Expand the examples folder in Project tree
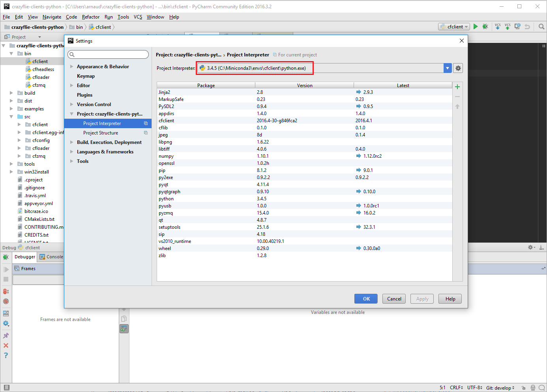 11,109
